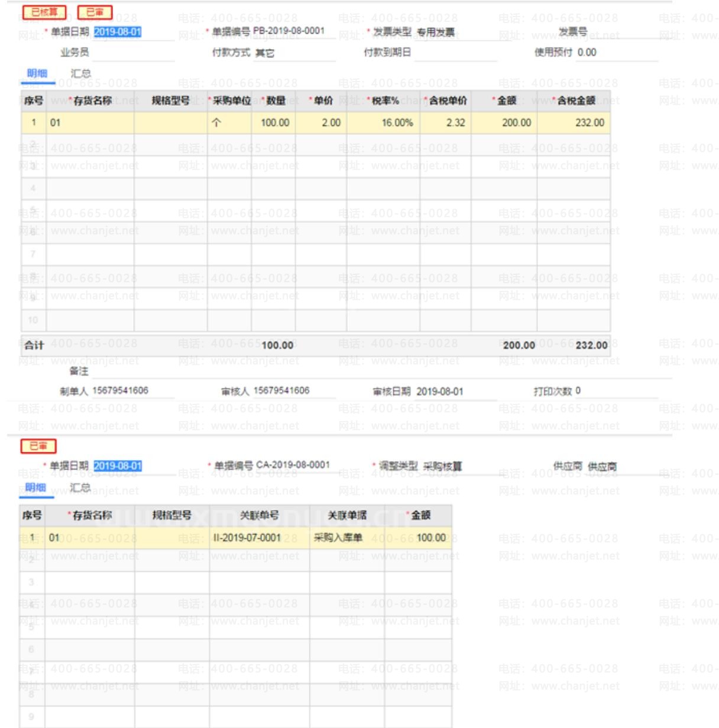Click amount cell 200.00 in row 1
Viewport: 719px width, 728px height.
[504, 123]
